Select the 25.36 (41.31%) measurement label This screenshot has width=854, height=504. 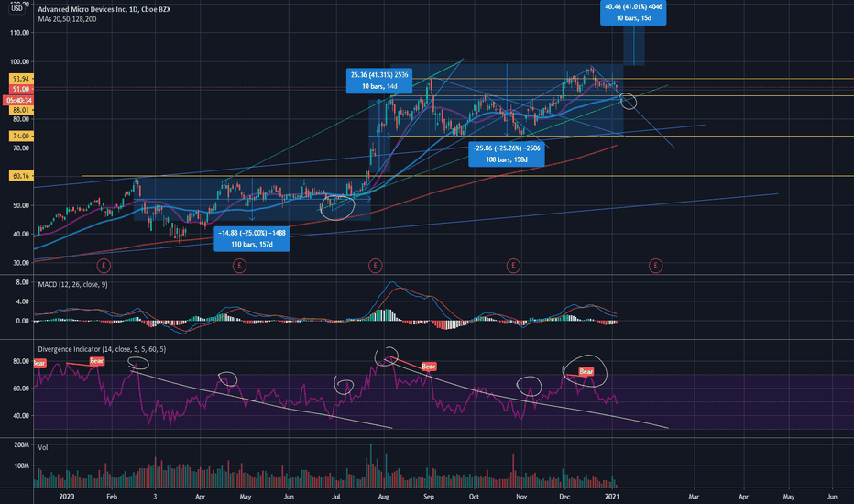tap(379, 81)
